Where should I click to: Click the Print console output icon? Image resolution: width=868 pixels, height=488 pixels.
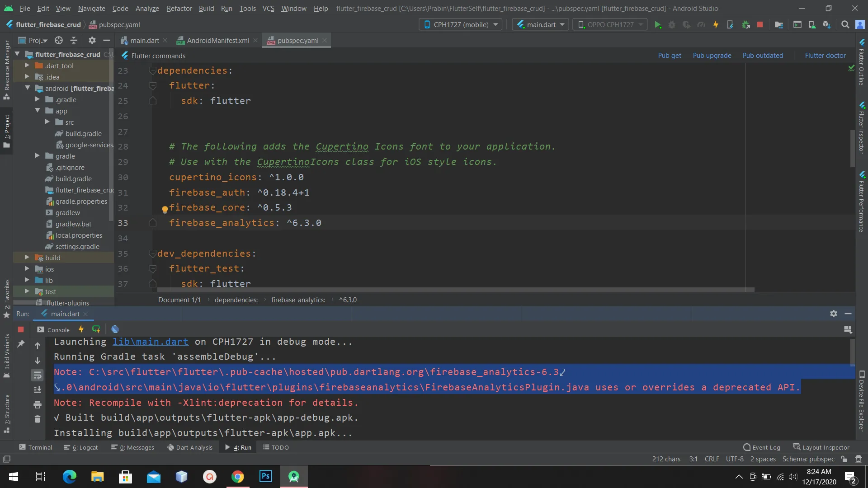[38, 404]
